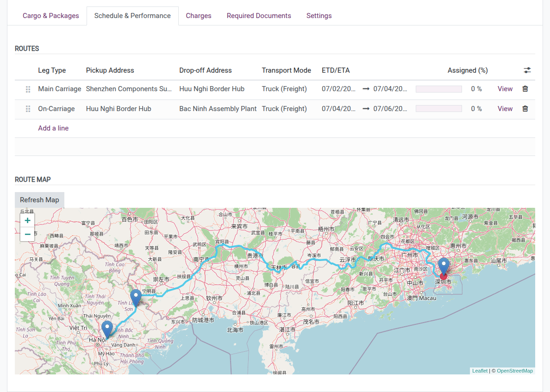
Task: Grab the Main Carriage row drag handle
Action: pyautogui.click(x=28, y=89)
